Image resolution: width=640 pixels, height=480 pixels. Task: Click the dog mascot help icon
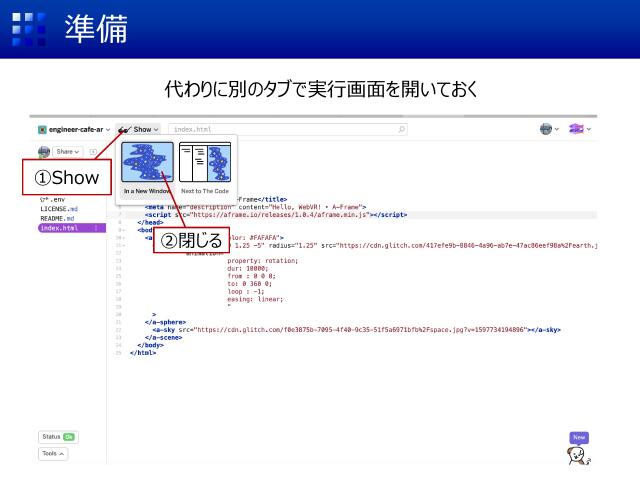point(579,457)
